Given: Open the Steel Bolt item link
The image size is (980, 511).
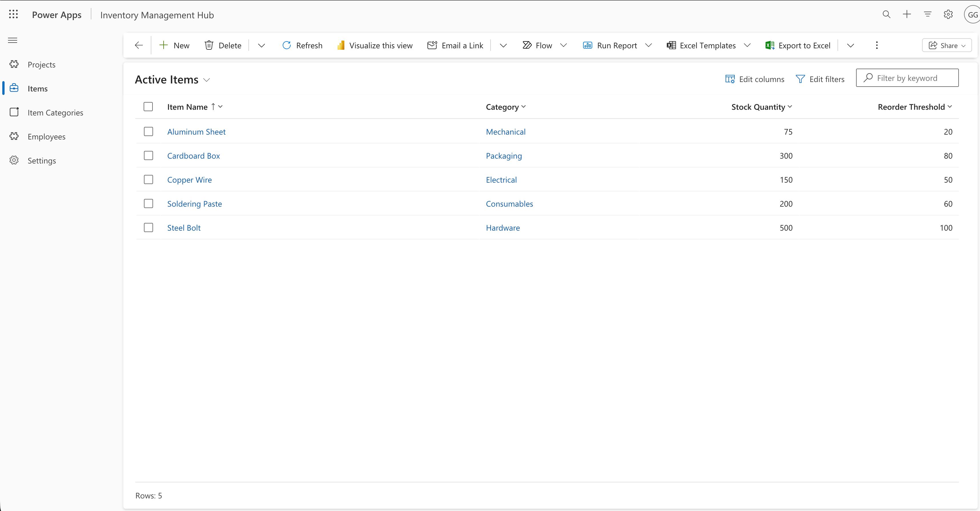Looking at the screenshot, I should pos(184,228).
